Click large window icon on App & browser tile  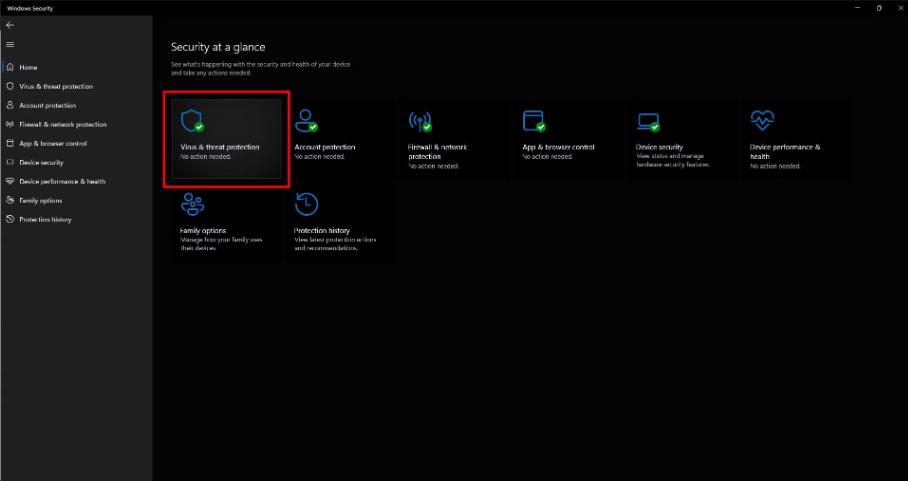pyautogui.click(x=534, y=121)
